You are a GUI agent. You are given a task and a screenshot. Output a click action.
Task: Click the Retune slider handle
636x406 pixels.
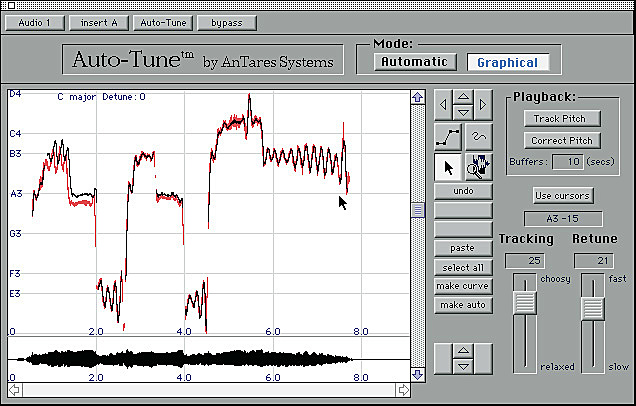pyautogui.click(x=593, y=308)
